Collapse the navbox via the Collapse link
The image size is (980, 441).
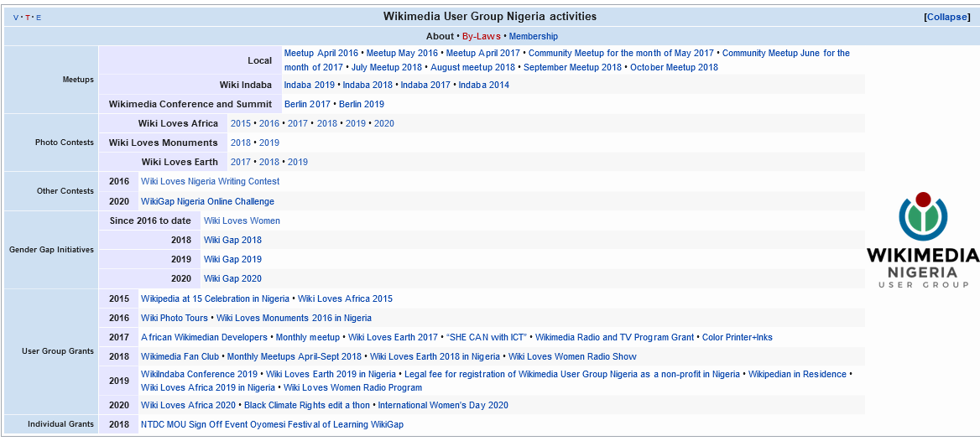click(947, 17)
